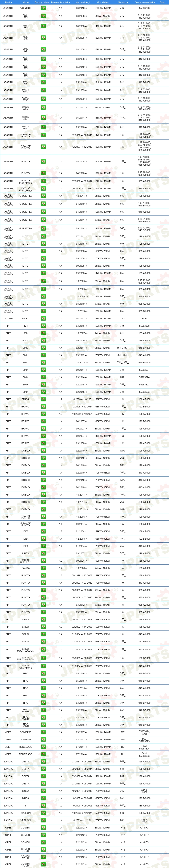Click the '323_' body cell
The height and width of the screenshot is (868, 169).
(x=123, y=553)
